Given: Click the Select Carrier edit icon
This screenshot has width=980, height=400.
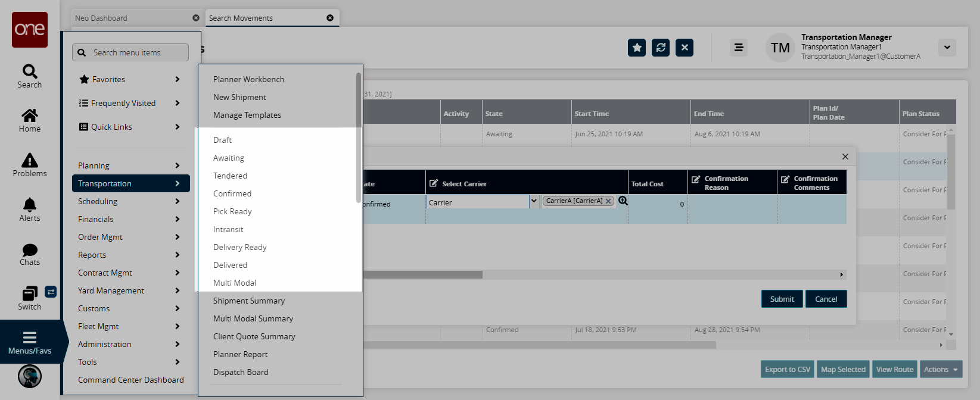Looking at the screenshot, I should 434,183.
